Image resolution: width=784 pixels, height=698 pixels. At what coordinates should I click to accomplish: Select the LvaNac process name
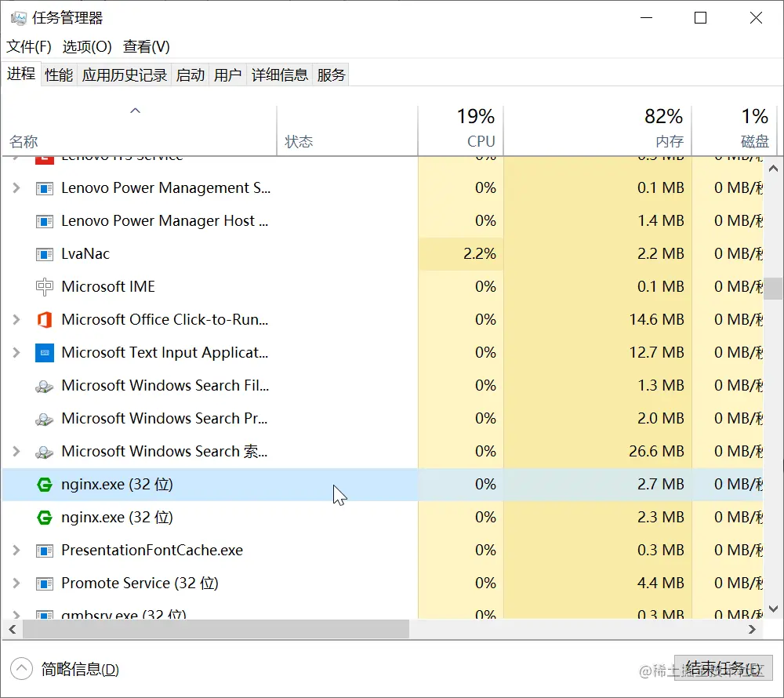pos(85,253)
